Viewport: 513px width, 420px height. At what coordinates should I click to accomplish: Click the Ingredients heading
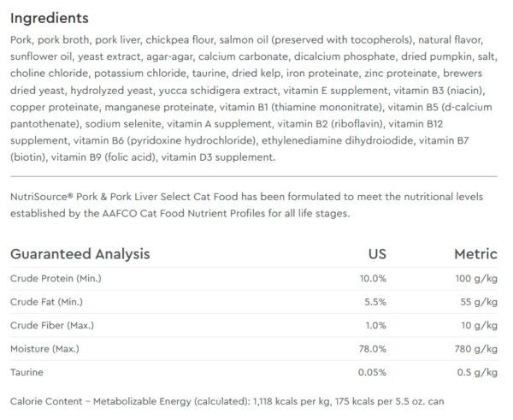(50, 18)
